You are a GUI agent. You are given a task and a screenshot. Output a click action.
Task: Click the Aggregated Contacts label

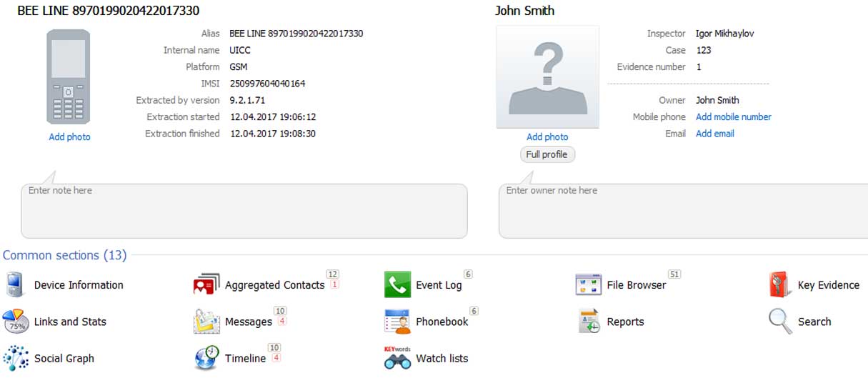point(275,285)
